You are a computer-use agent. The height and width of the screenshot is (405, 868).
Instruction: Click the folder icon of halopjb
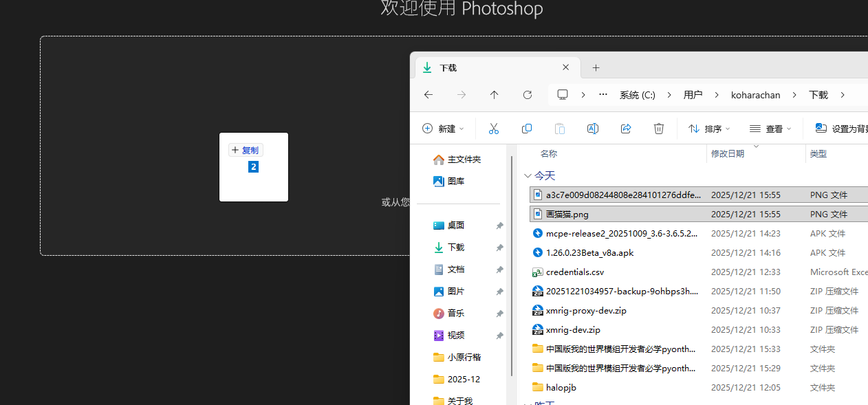pos(538,387)
